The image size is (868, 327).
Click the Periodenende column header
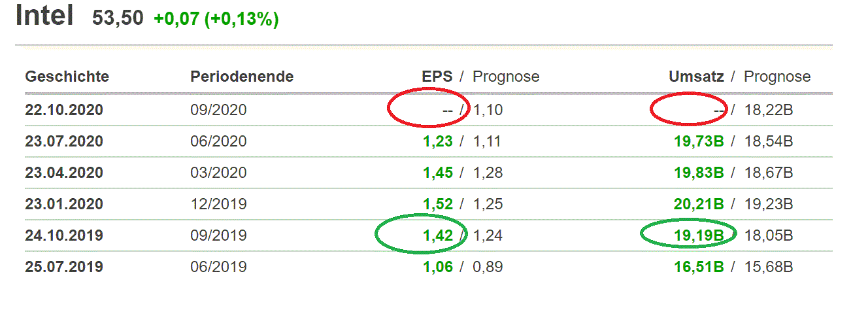coord(242,77)
